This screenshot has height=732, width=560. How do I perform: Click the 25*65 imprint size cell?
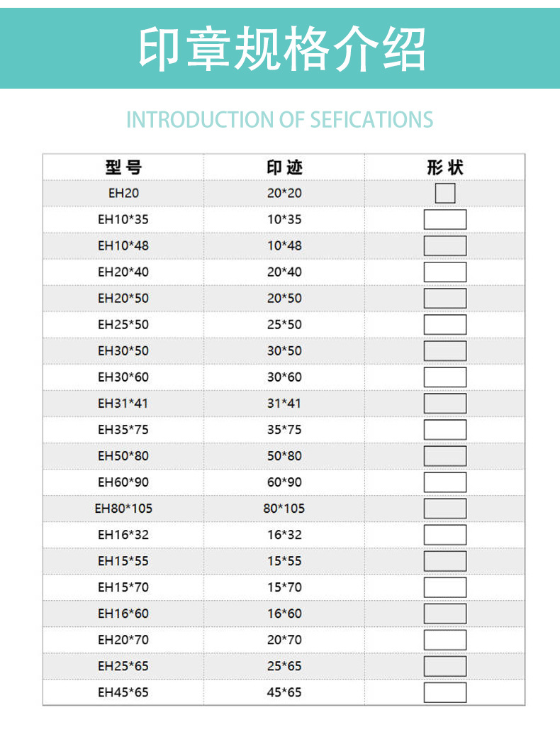pyautogui.click(x=284, y=666)
